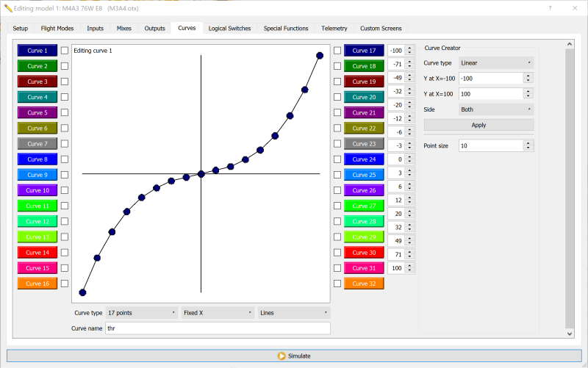This screenshot has width=588, height=368.
Task: Open the Telemetry tab
Action: (x=334, y=28)
